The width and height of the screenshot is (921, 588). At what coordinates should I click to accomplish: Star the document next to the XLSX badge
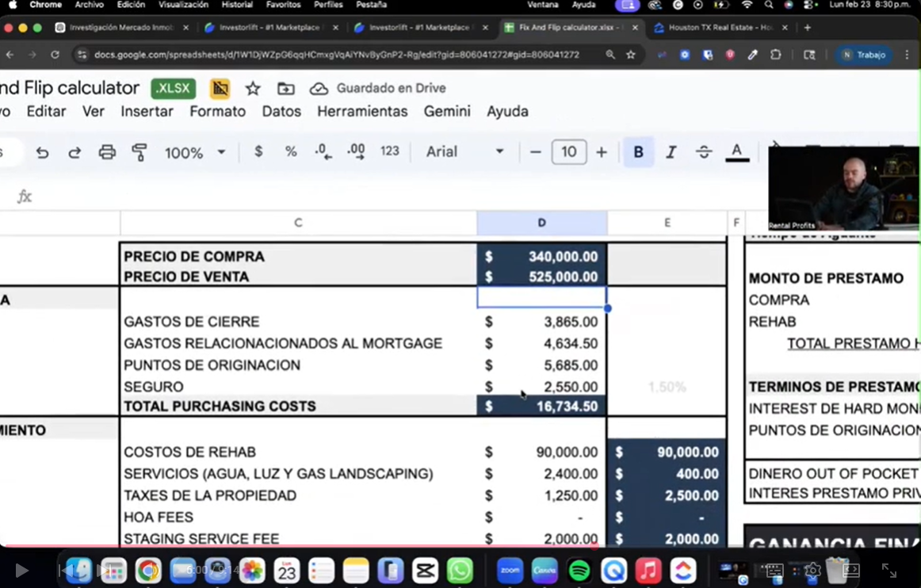coord(253,88)
